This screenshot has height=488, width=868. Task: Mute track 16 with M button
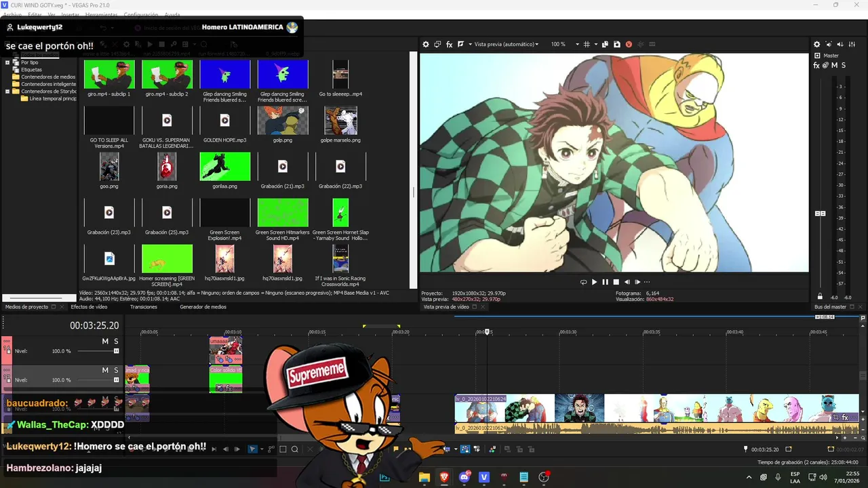105,342
